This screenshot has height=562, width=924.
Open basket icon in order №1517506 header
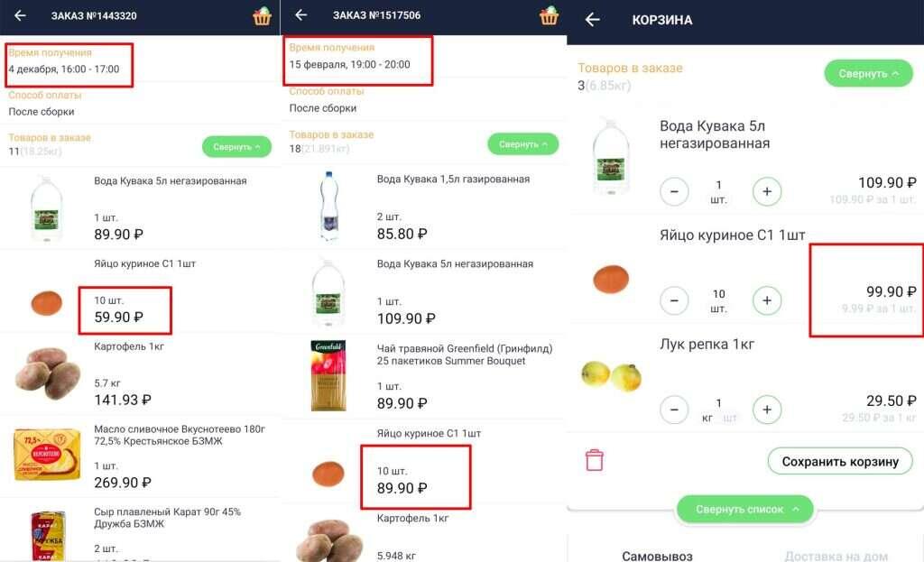tap(549, 15)
